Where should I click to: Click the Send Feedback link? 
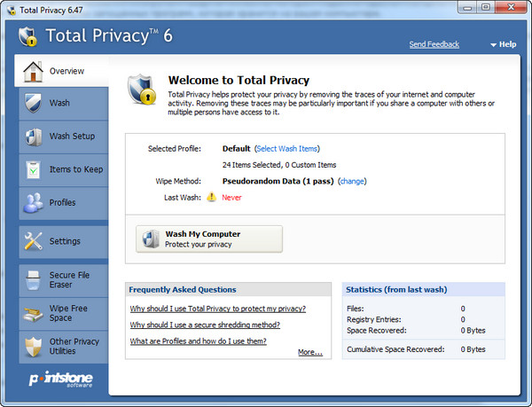pyautogui.click(x=434, y=44)
